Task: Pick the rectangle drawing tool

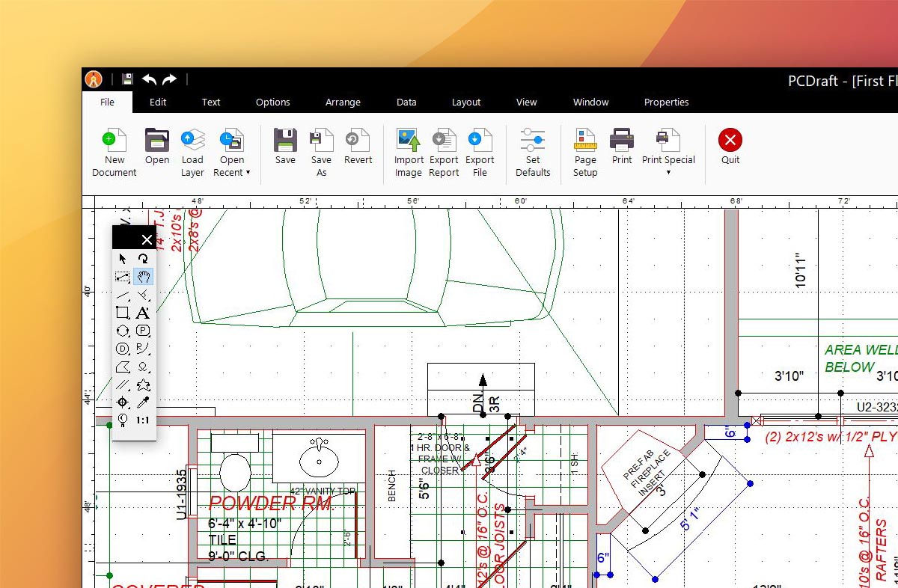Action: tap(123, 313)
